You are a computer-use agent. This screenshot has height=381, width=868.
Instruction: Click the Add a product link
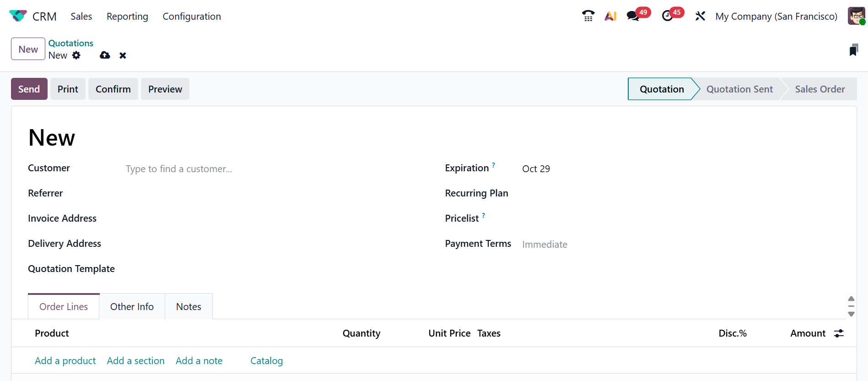pos(65,361)
